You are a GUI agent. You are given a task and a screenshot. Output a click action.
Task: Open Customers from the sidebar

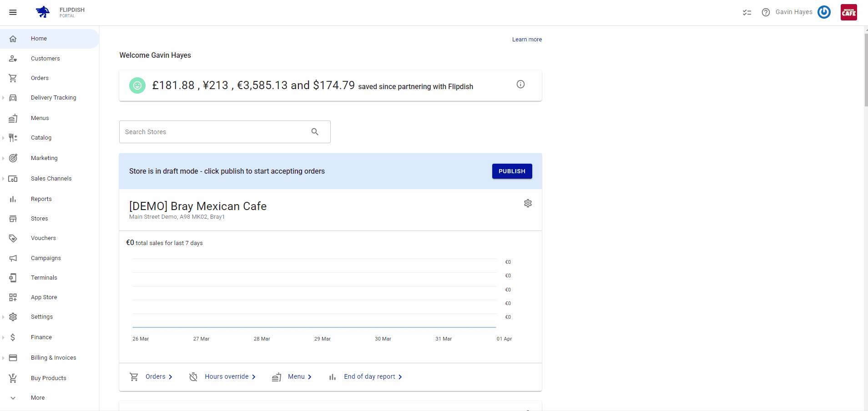(x=49, y=59)
